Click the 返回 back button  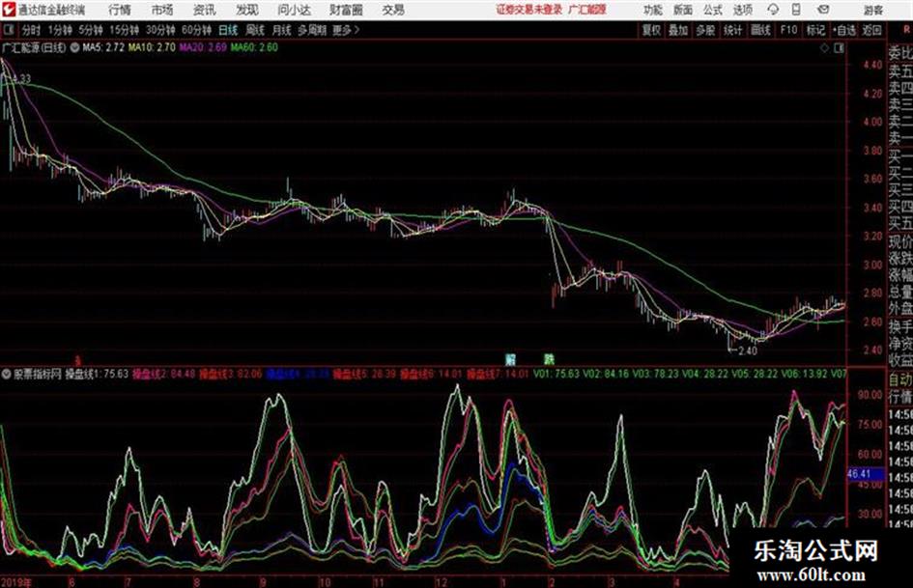pyautogui.click(x=871, y=30)
